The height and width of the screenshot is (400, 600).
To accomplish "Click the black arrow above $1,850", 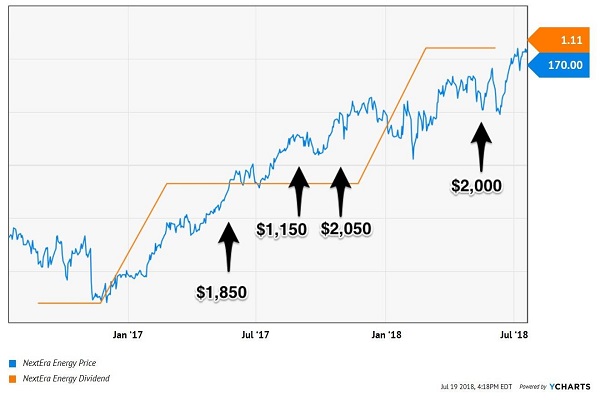I will click(x=229, y=247).
